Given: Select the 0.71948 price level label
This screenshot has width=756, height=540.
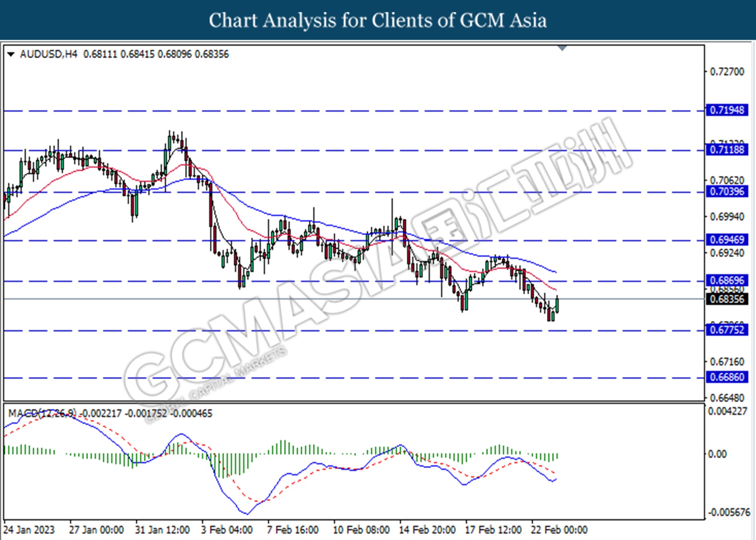Looking at the screenshot, I should point(727,110).
